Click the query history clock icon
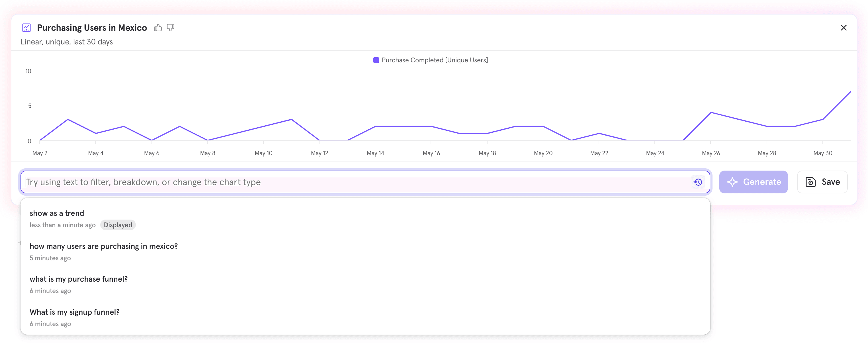The height and width of the screenshot is (352, 868). pos(697,182)
